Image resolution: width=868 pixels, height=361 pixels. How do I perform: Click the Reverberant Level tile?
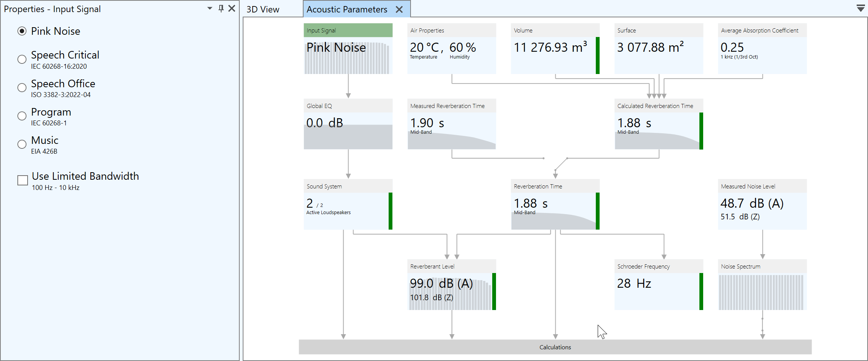pos(451,285)
